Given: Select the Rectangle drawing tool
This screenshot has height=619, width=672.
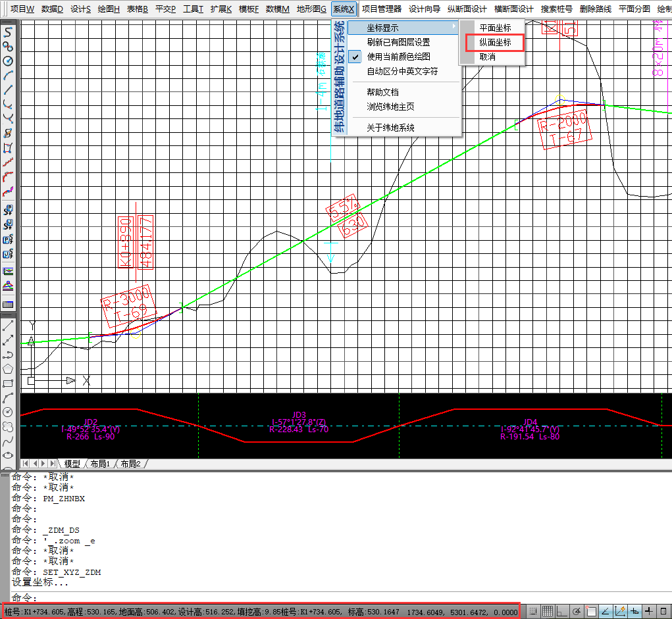Looking at the screenshot, I should [9, 384].
